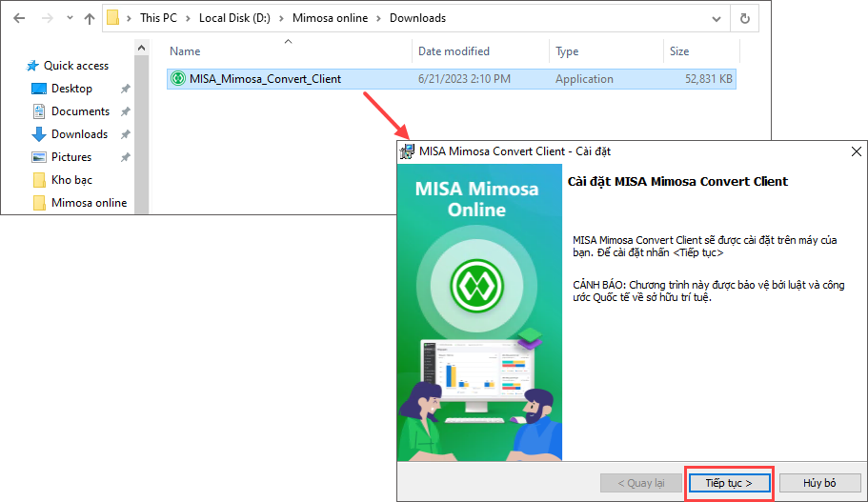Unpin Documents using its pin icon
Viewport: 868px width, 502px height.
(126, 111)
